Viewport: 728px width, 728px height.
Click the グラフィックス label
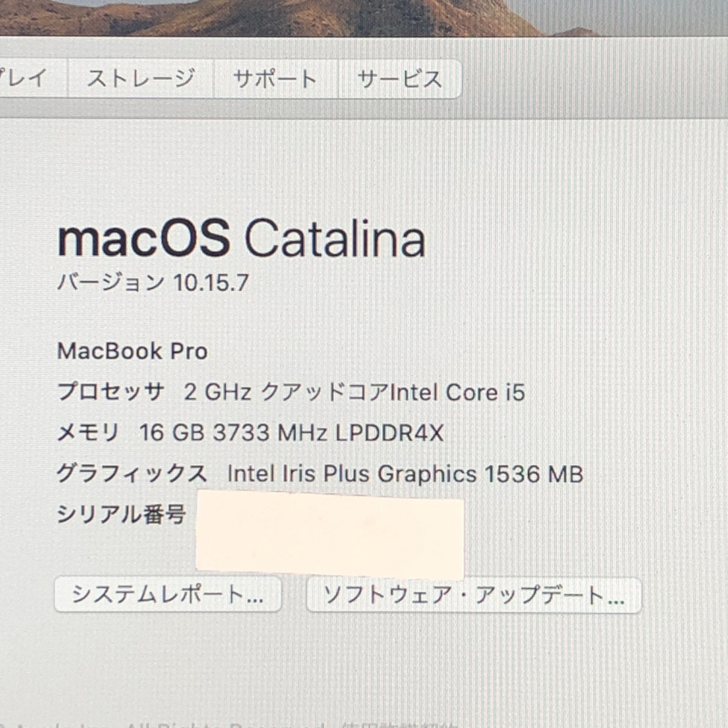132,473
